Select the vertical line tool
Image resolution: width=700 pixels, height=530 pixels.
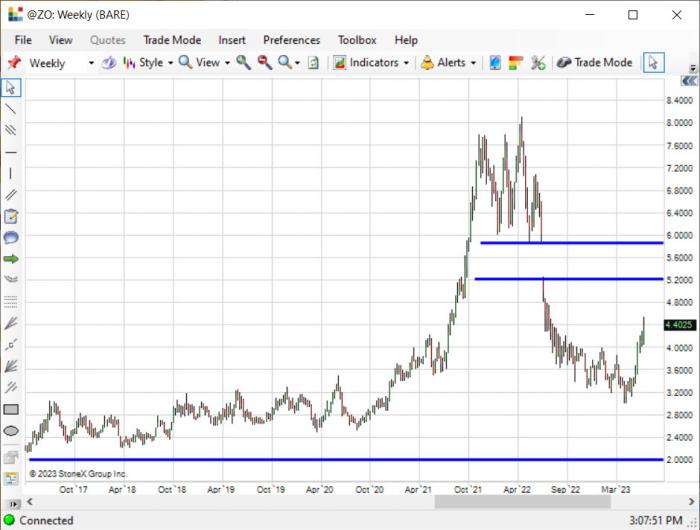[11, 173]
